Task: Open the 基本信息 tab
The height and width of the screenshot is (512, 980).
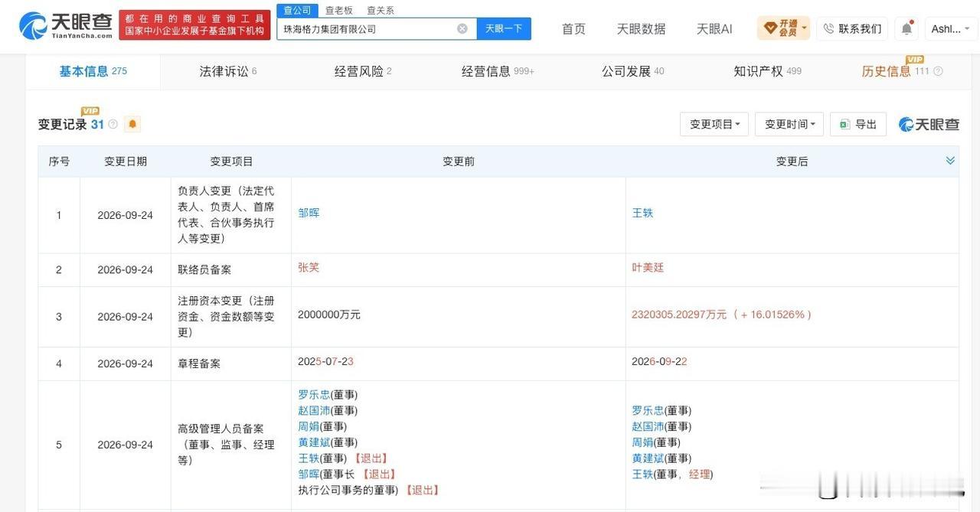Action: click(93, 71)
